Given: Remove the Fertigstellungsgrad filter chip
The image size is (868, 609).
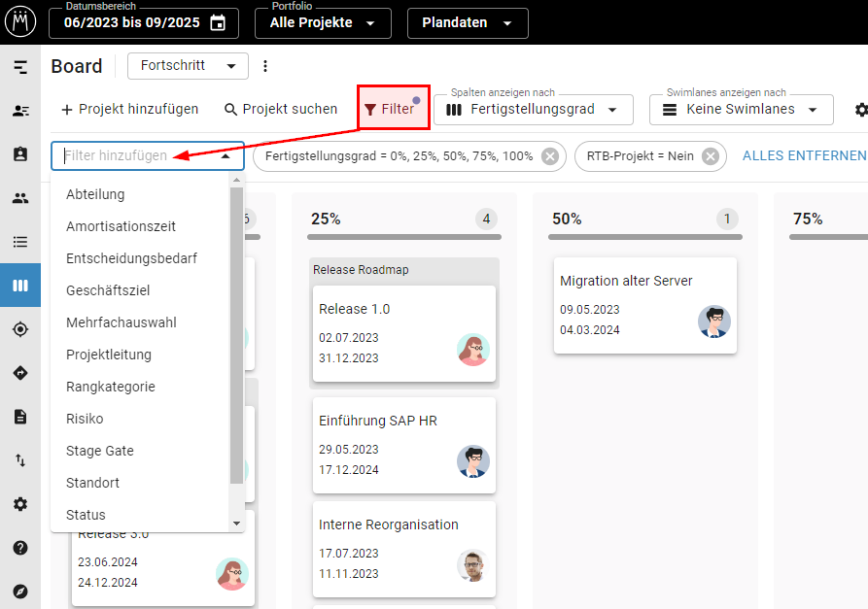Looking at the screenshot, I should click(550, 156).
